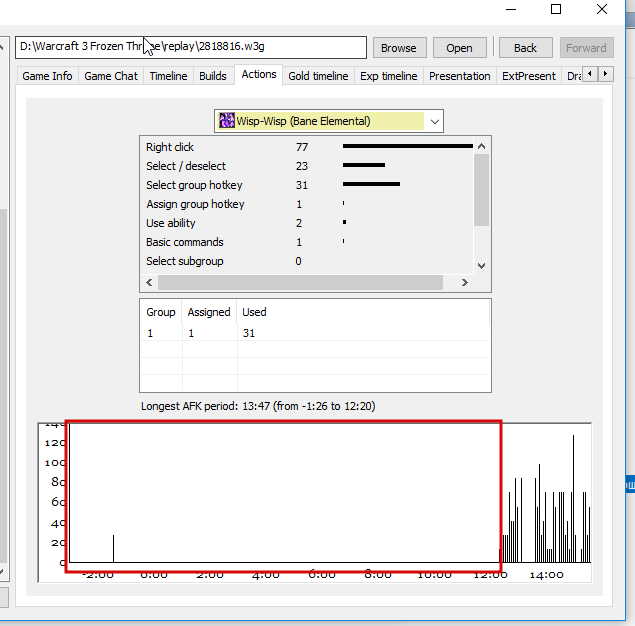
Task: Select the "Select subgroup" row
Action: (307, 261)
